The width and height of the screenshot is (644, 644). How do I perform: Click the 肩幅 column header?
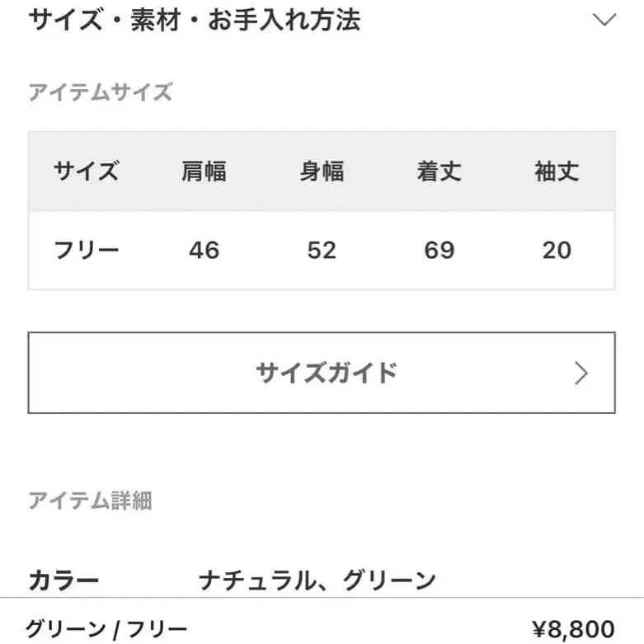tap(204, 172)
